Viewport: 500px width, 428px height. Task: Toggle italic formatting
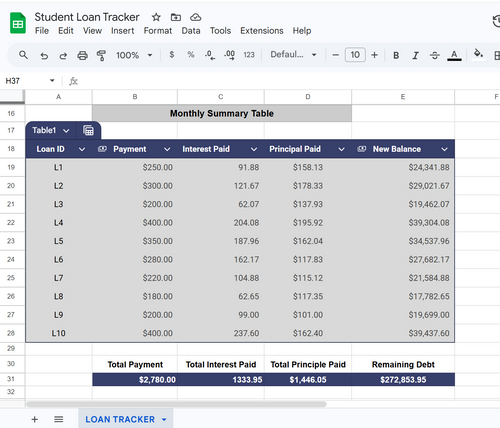pos(415,55)
